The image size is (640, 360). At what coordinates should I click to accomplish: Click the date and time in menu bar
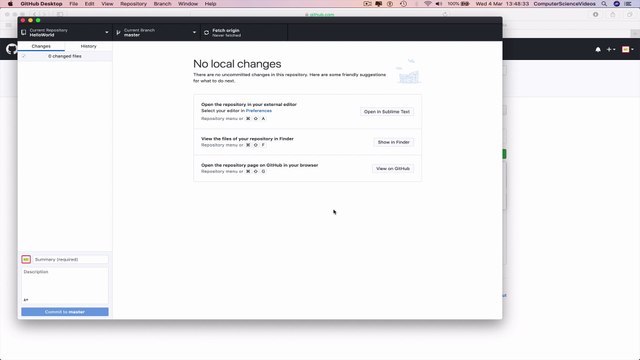click(502, 4)
